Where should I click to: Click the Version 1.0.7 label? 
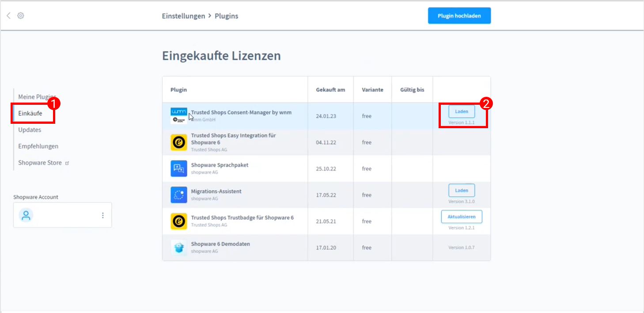[462, 248]
